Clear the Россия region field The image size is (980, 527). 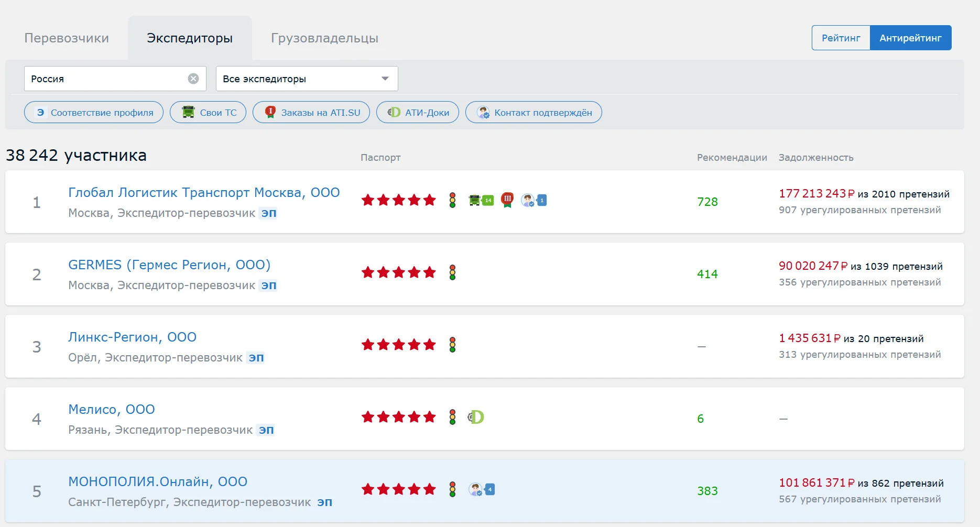(x=193, y=79)
